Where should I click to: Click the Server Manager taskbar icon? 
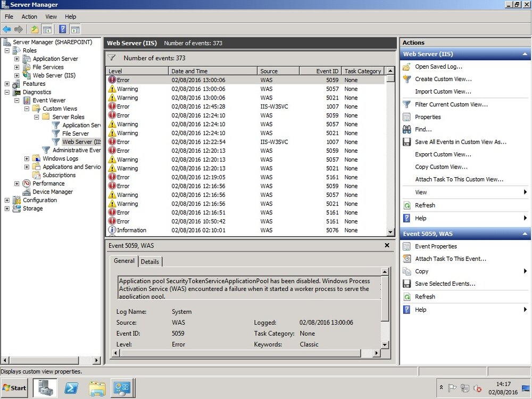(x=45, y=388)
